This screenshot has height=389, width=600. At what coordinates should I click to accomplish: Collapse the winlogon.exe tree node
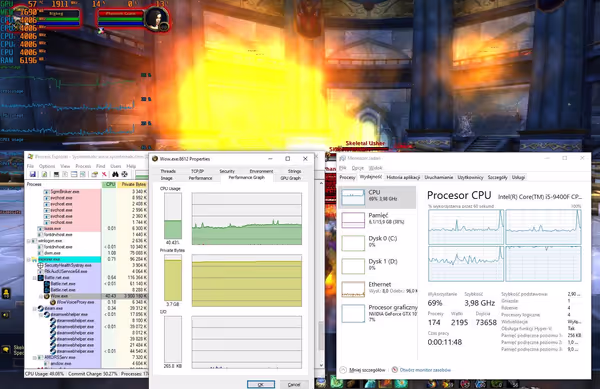coord(29,241)
